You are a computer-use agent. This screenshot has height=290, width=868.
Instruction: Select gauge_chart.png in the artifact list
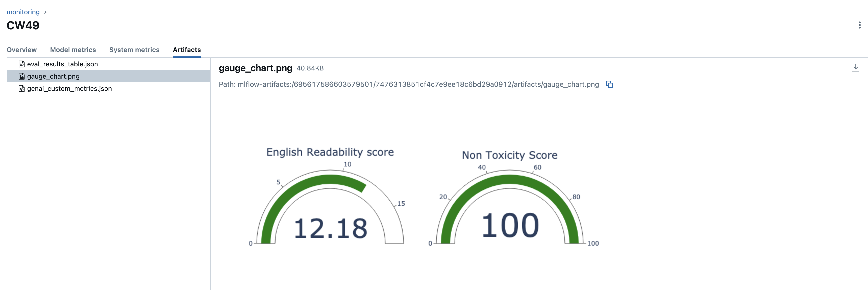(53, 76)
